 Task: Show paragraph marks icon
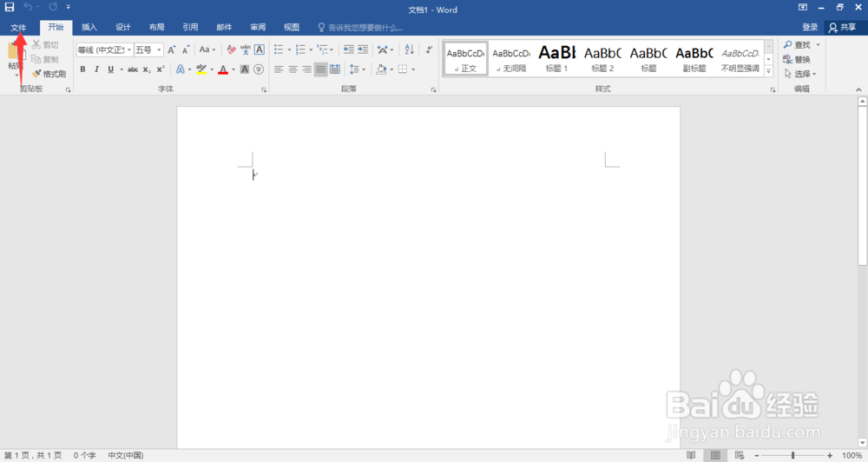[x=429, y=49]
